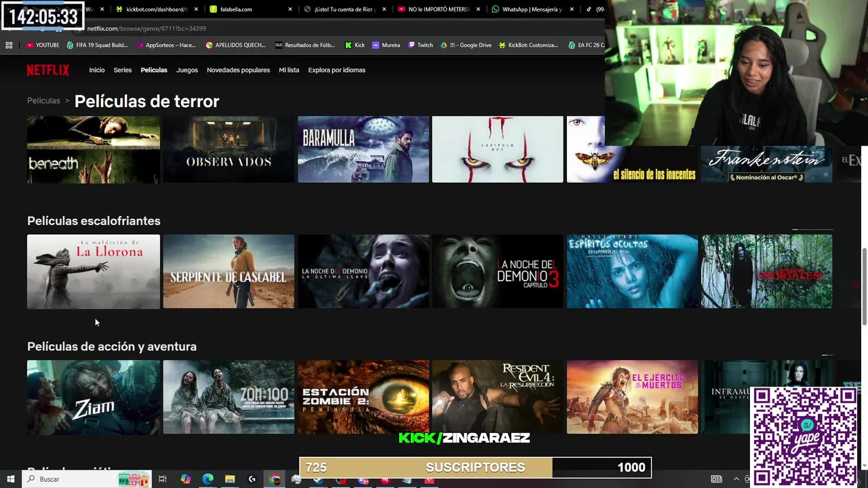
Task: Click the Netflix logo
Action: click(x=48, y=70)
